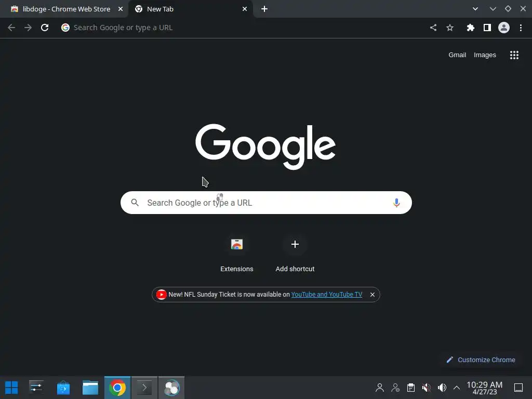Open a new tab with plus button
The height and width of the screenshot is (399, 532).
click(x=264, y=9)
